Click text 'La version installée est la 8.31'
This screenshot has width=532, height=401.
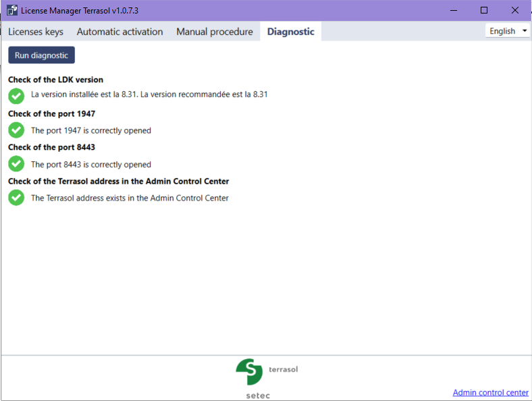[84, 95]
